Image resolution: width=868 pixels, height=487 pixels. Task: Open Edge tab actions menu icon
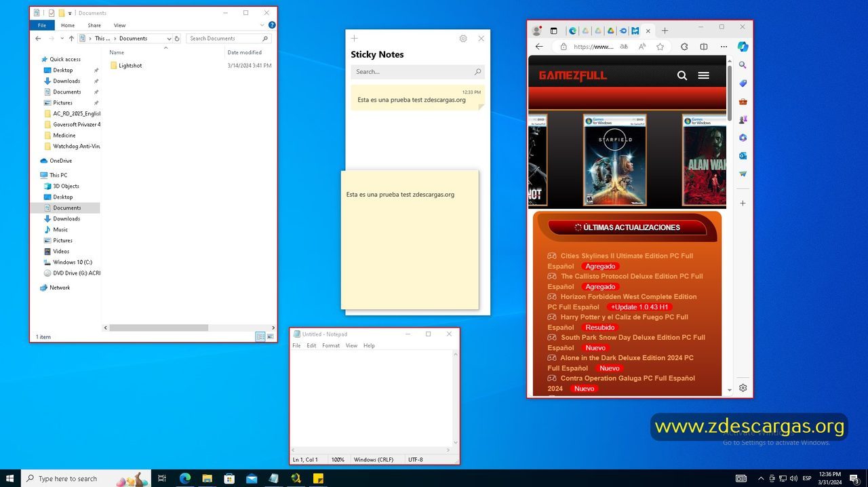click(x=553, y=31)
